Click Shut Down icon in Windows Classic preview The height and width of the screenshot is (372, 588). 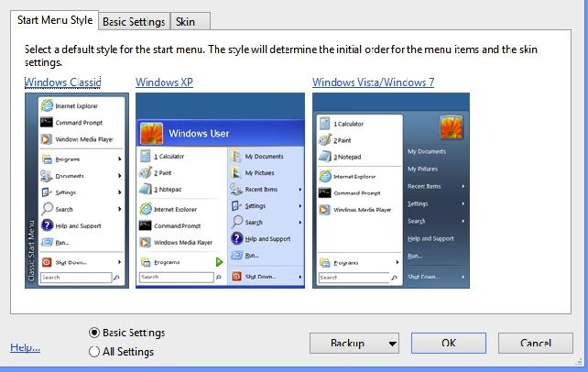47,262
